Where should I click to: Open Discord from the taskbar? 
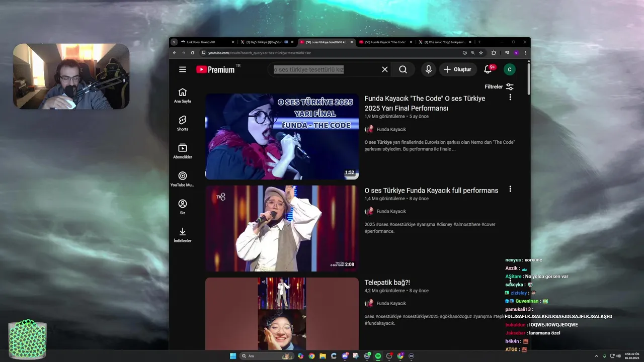pos(345,356)
